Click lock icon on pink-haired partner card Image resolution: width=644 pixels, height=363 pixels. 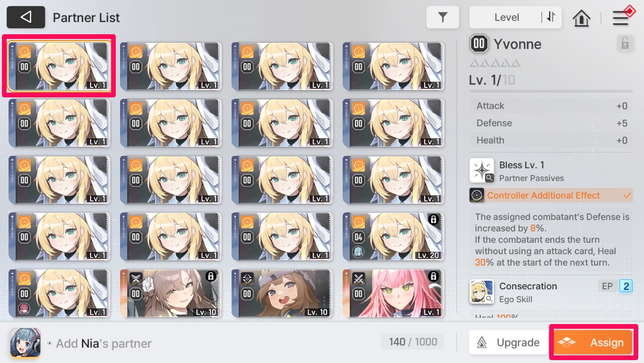(x=433, y=276)
